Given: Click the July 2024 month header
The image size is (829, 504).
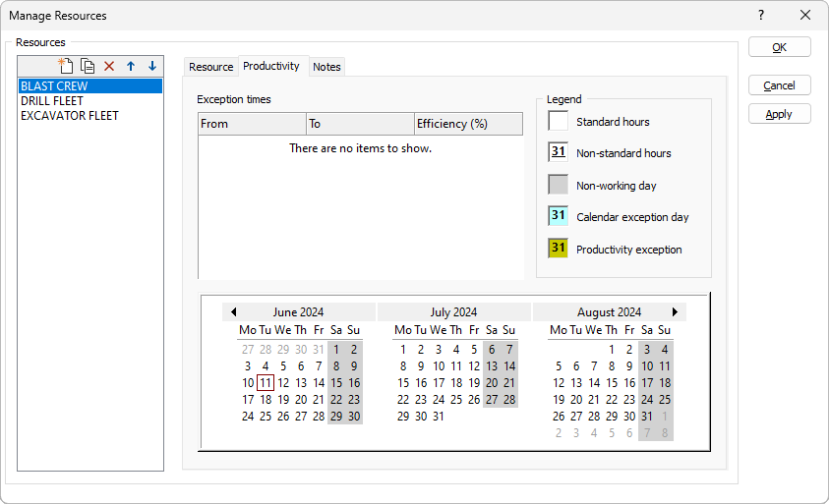Looking at the screenshot, I should click(453, 312).
